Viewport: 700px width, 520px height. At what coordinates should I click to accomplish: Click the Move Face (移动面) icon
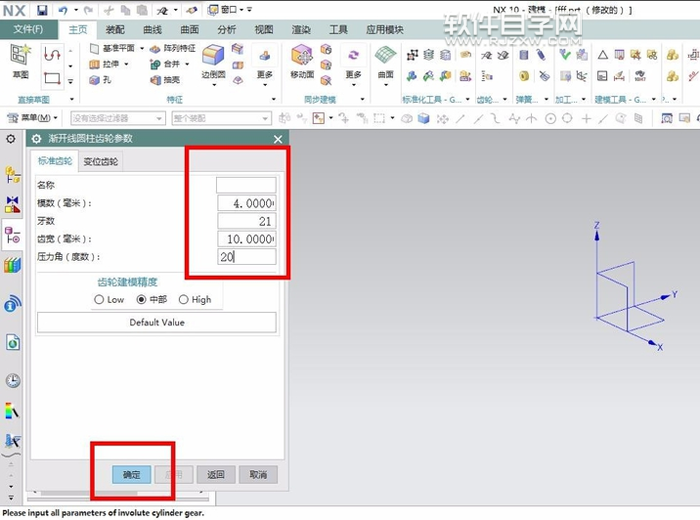[x=302, y=57]
